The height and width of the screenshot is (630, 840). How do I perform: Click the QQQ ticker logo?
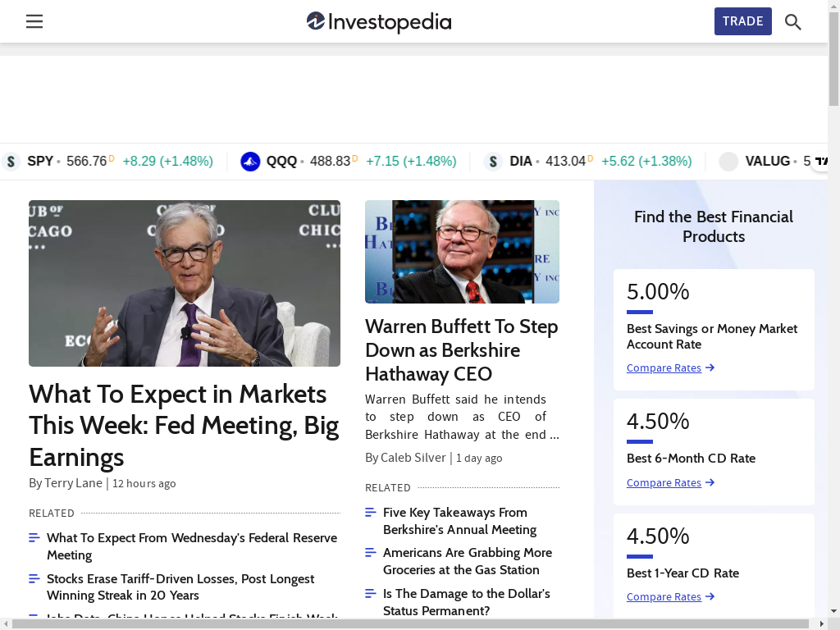pos(250,162)
